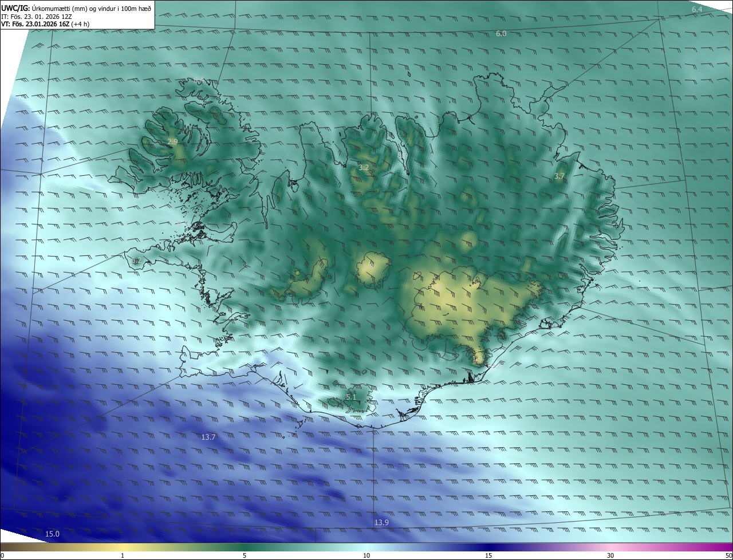
Task: Click the legend tick label 5
Action: tap(245, 555)
